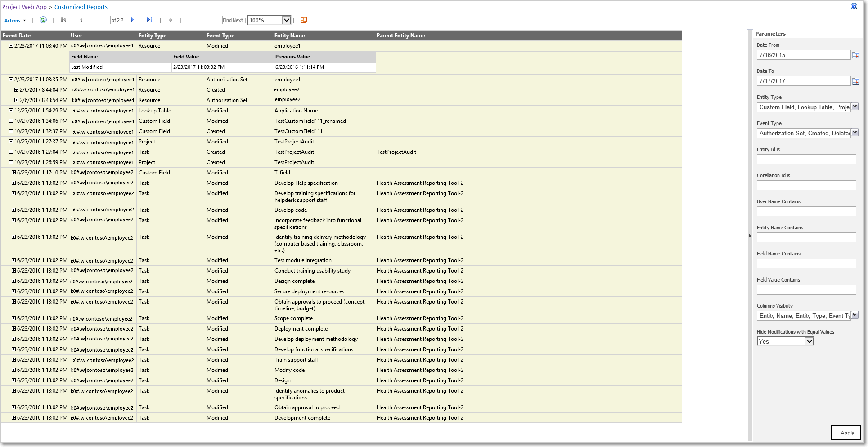Image resolution: width=868 pixels, height=447 pixels.
Task: Click the Date From input field
Action: click(803, 55)
